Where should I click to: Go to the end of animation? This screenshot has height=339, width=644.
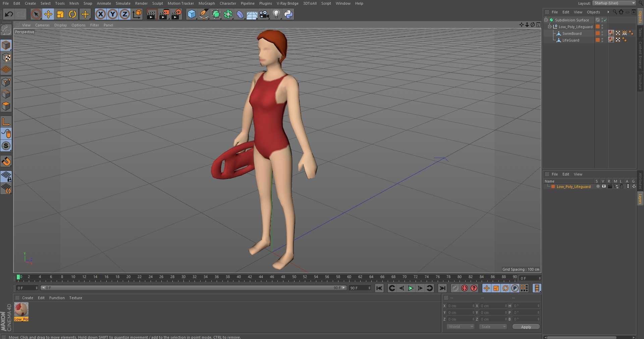pos(442,288)
